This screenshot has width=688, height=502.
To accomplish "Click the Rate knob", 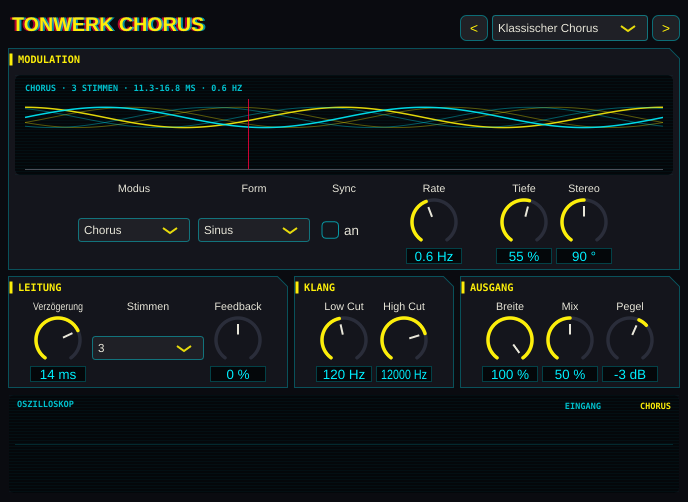I will coord(434,222).
